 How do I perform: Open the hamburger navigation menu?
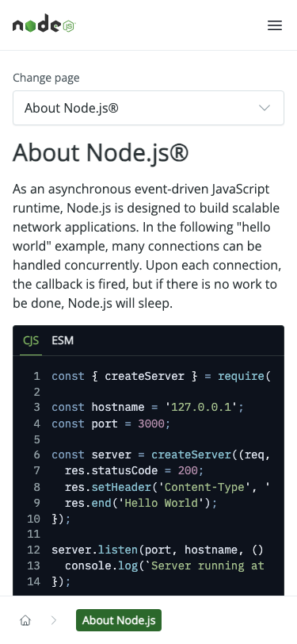[x=275, y=25]
